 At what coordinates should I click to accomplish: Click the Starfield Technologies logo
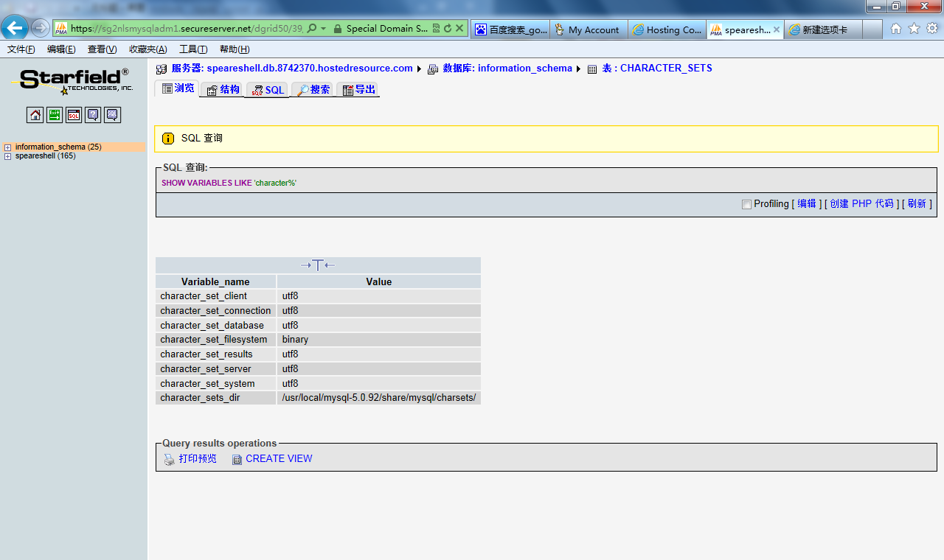(x=73, y=81)
